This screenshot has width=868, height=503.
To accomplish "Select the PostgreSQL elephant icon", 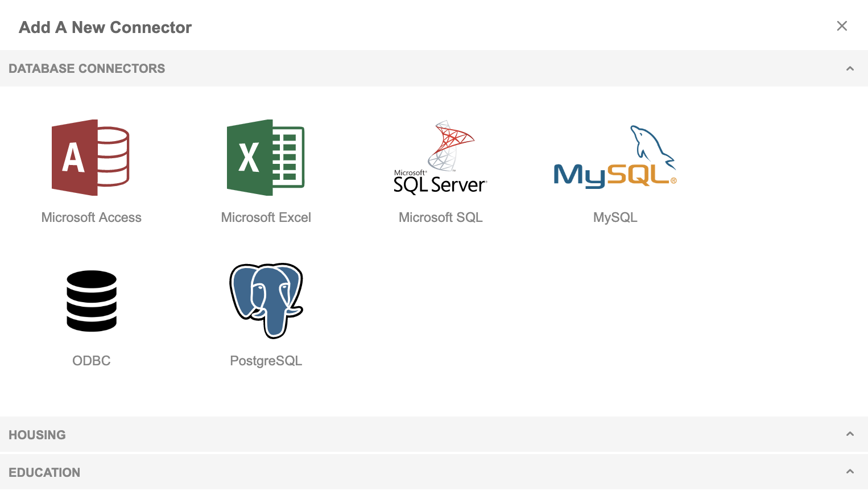I will pos(266,301).
